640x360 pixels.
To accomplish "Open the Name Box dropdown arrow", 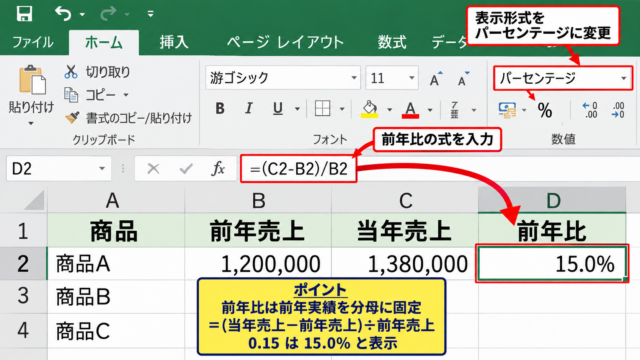I will 102,169.
